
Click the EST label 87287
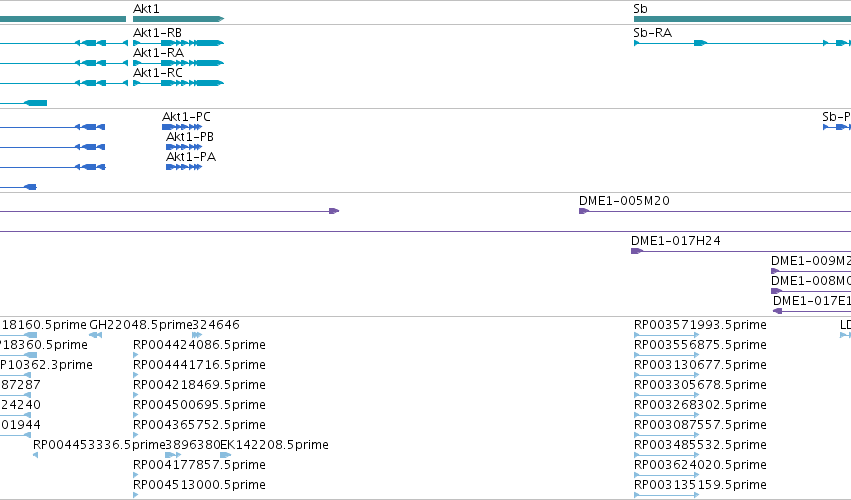20,385
